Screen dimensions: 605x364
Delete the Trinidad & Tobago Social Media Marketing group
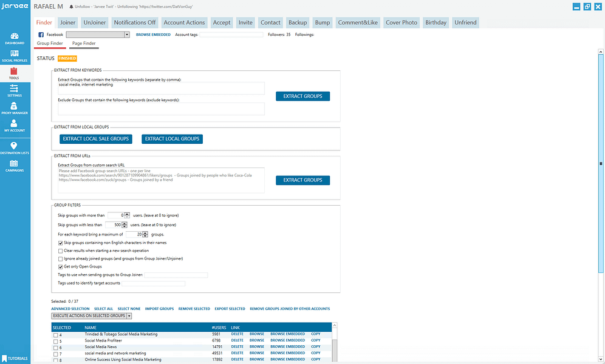[x=238, y=334]
